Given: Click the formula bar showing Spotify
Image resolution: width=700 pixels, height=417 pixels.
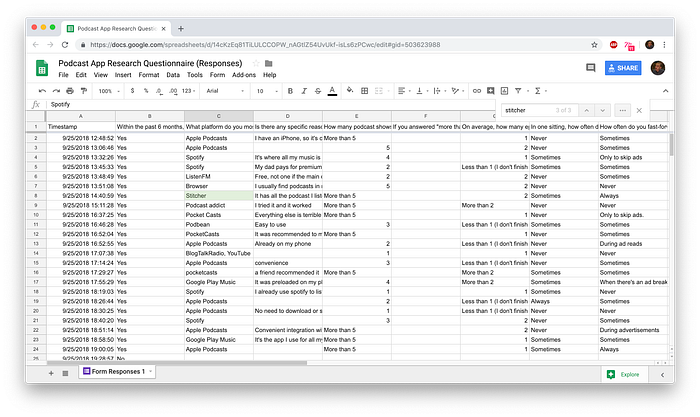Looking at the screenshot, I should (270, 104).
